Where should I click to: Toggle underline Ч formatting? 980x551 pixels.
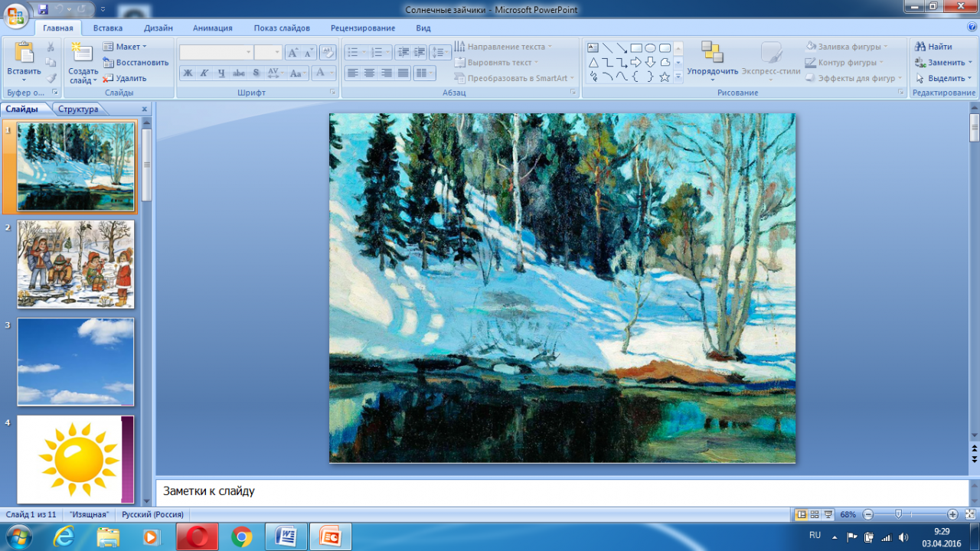(221, 73)
